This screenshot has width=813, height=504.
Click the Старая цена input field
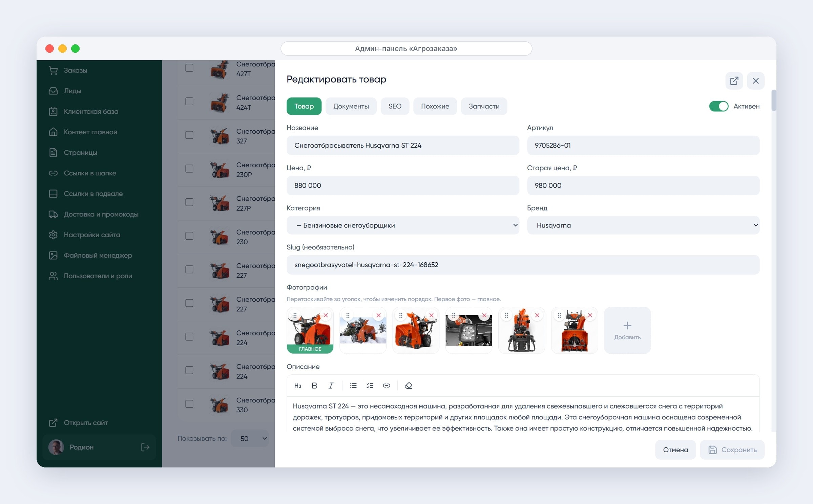(x=643, y=185)
